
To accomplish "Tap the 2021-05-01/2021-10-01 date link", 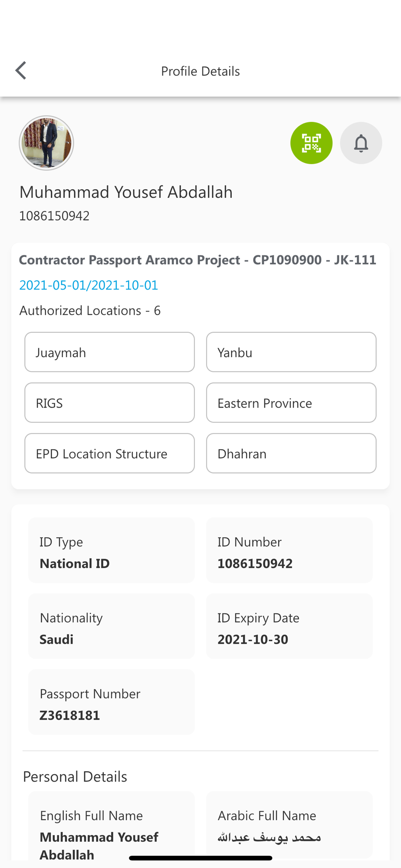I will pos(89,285).
